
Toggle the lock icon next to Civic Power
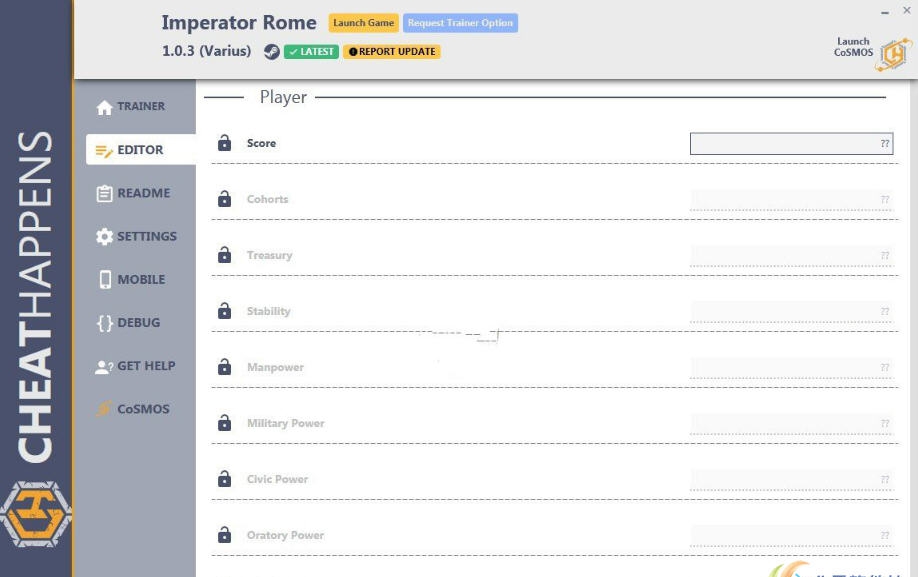[224, 479]
